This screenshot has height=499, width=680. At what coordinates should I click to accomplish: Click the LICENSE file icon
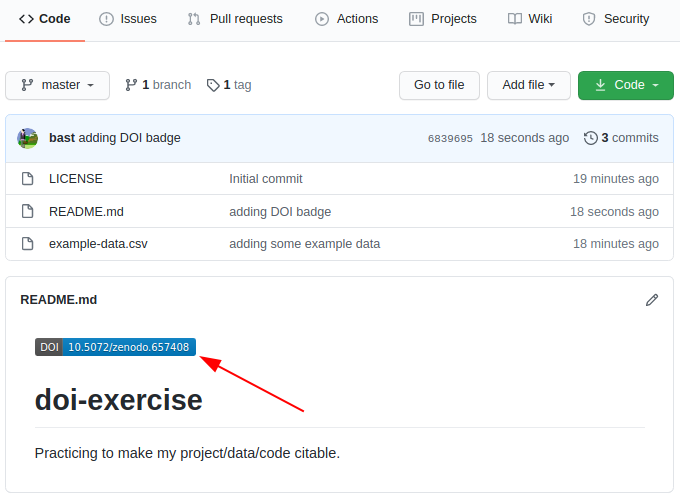pos(28,179)
